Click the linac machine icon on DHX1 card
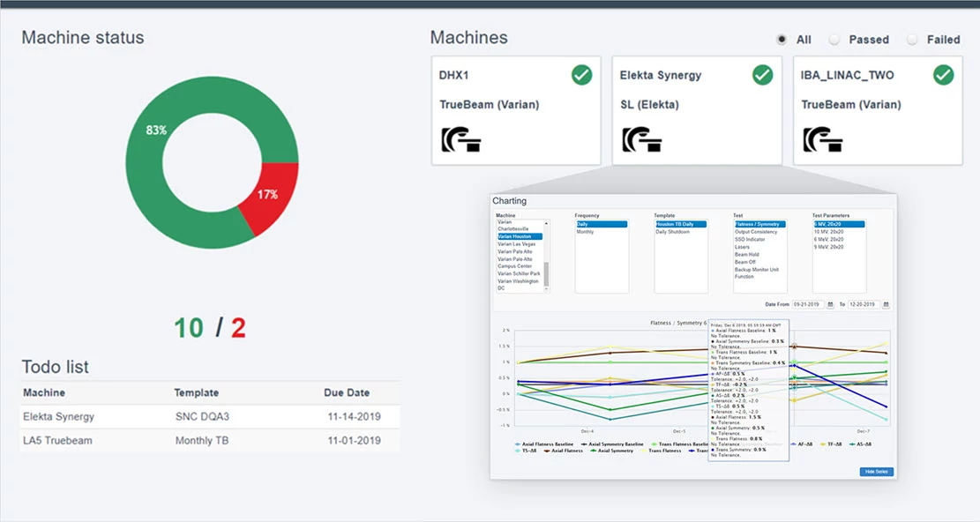980x522 pixels. tap(461, 139)
